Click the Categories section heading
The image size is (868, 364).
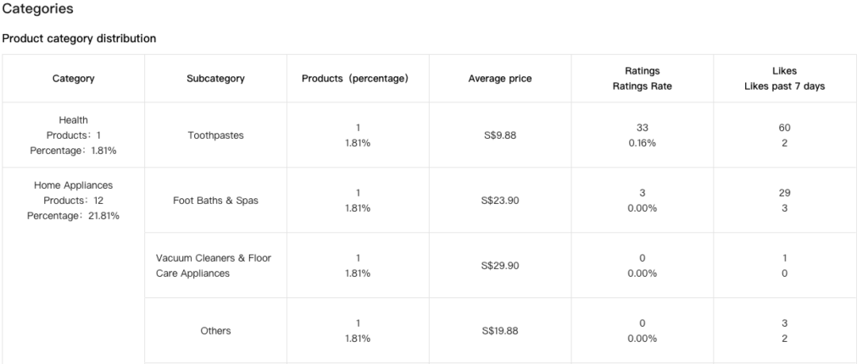coord(37,9)
